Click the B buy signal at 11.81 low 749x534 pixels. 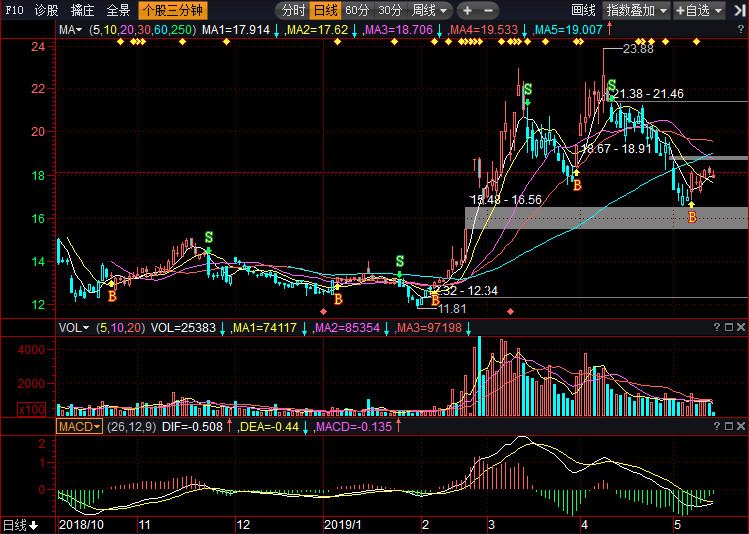click(435, 297)
